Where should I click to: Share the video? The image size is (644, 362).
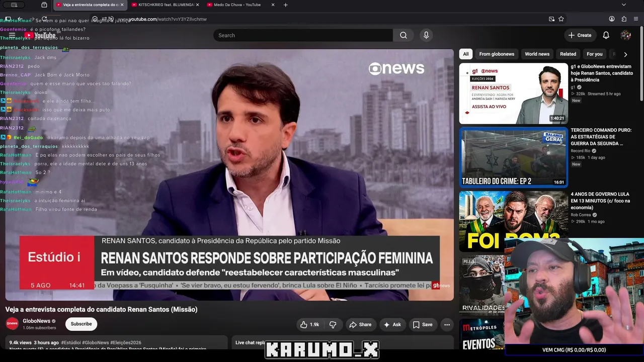tap(360, 325)
